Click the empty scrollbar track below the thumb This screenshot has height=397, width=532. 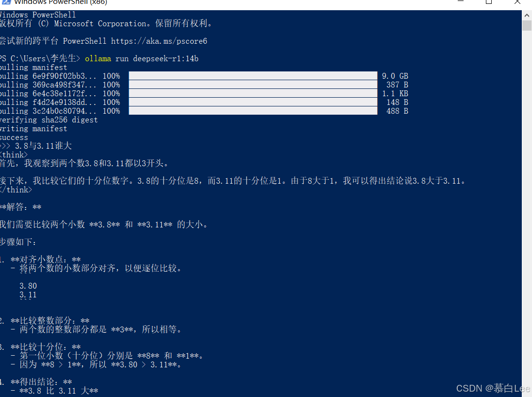pos(527,194)
